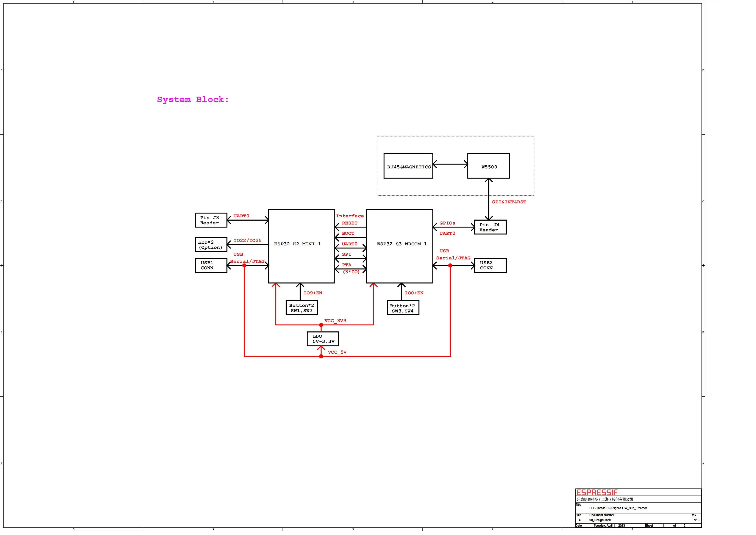Click the System Block heading text

193,99
